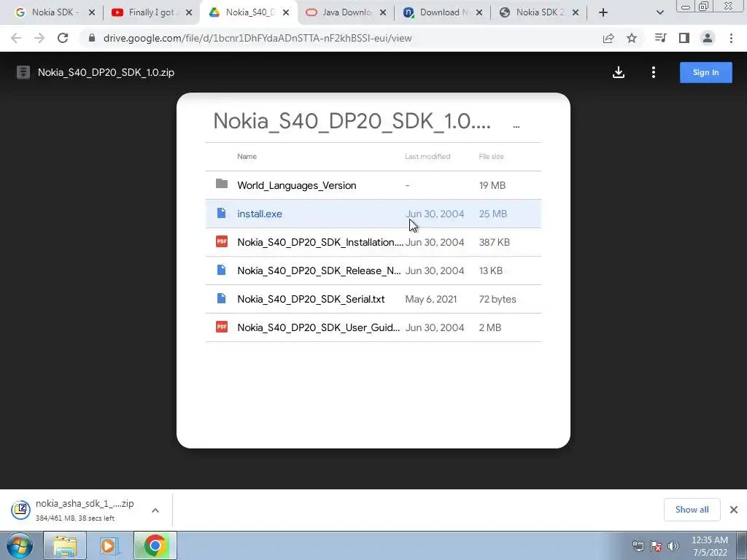The image size is (747, 560).
Task: Click the browser forward arrow
Action: click(x=39, y=38)
